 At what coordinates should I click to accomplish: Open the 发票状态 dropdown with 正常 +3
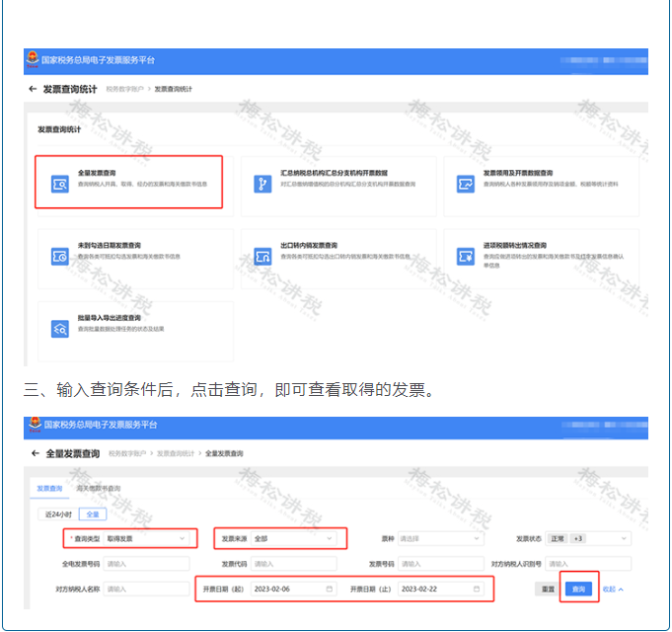pyautogui.click(x=588, y=538)
